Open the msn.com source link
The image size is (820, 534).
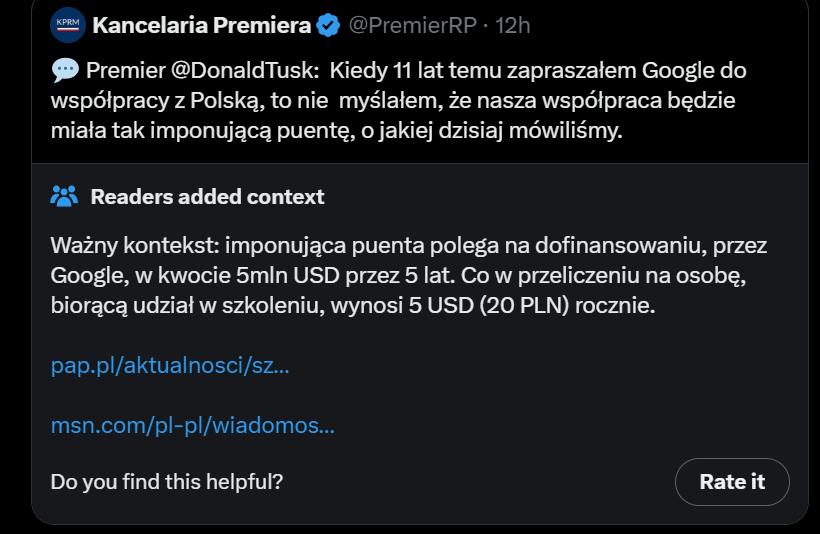coord(192,426)
